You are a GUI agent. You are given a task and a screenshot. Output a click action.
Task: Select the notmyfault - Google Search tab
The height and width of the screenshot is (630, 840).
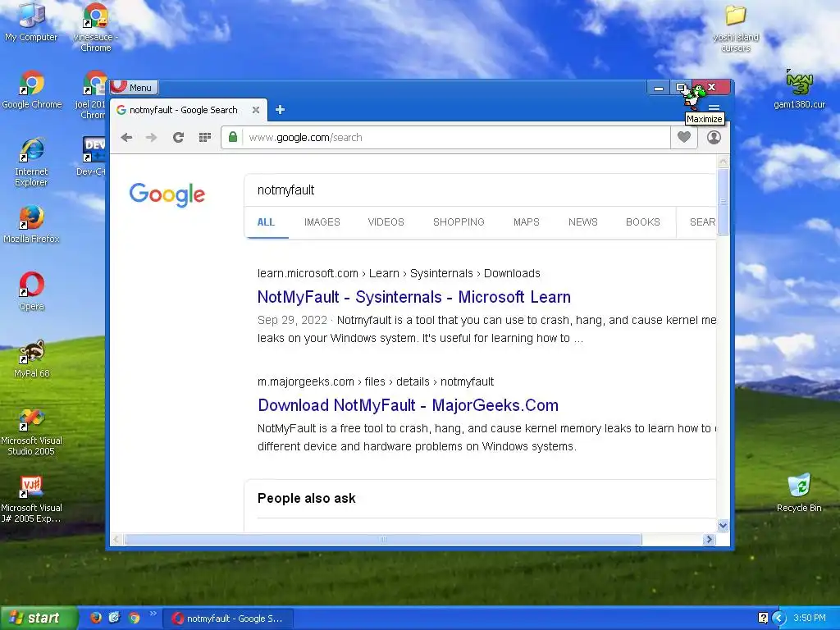point(189,110)
